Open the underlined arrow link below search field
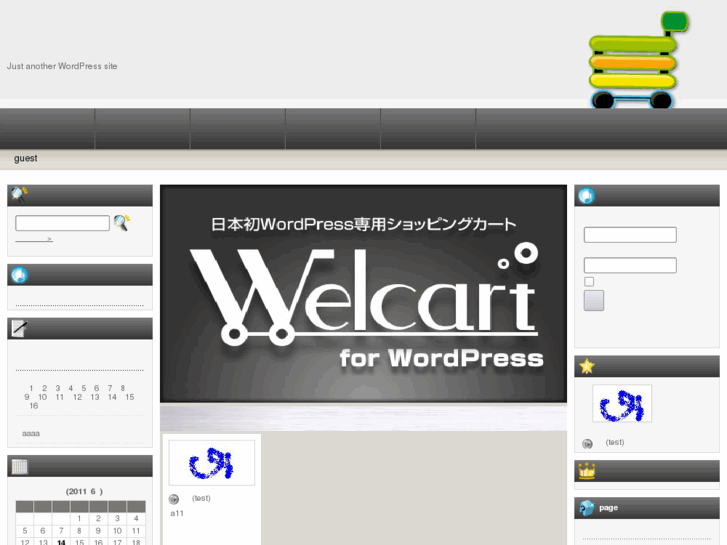The width and height of the screenshot is (727, 545). tap(34, 239)
